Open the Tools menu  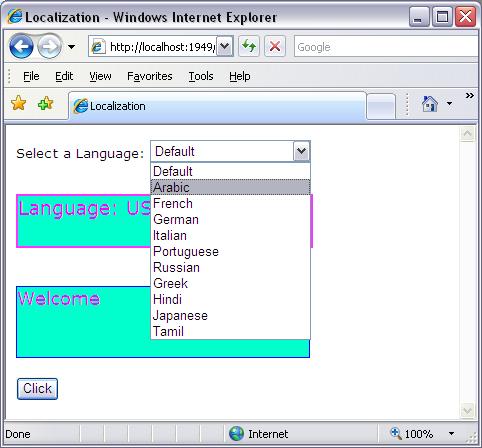pyautogui.click(x=201, y=76)
